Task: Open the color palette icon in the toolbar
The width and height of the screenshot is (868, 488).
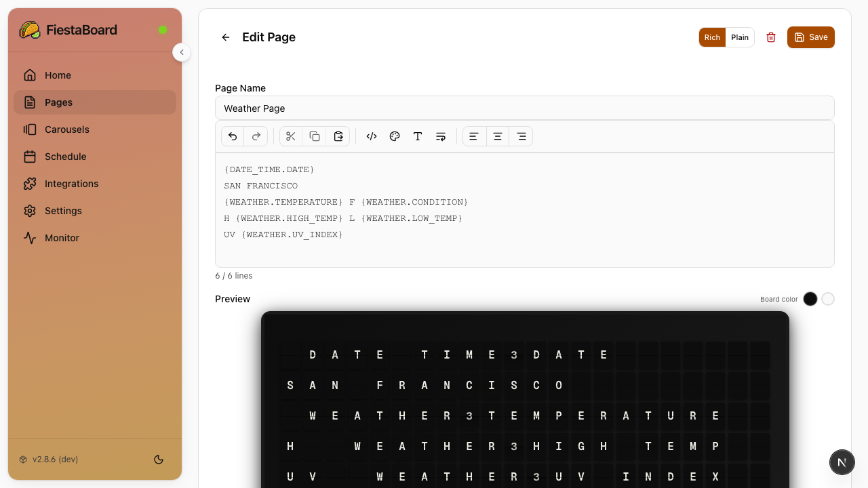Action: point(395,136)
